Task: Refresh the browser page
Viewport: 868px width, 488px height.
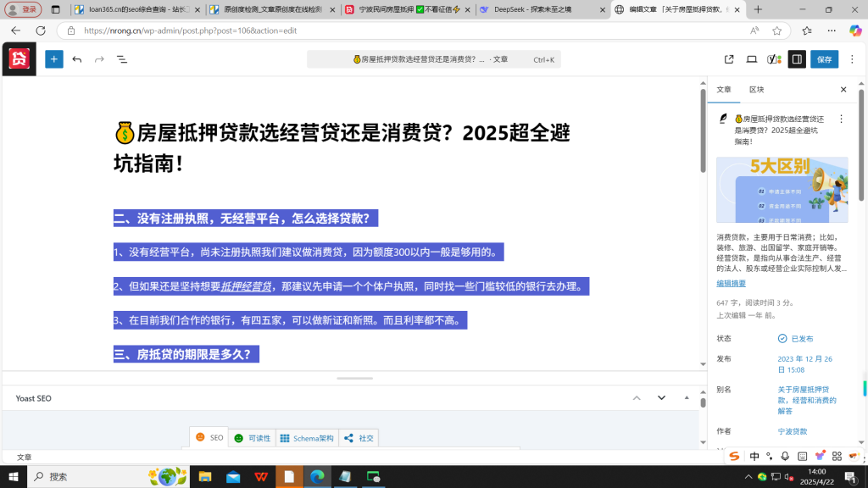Action: [41, 30]
